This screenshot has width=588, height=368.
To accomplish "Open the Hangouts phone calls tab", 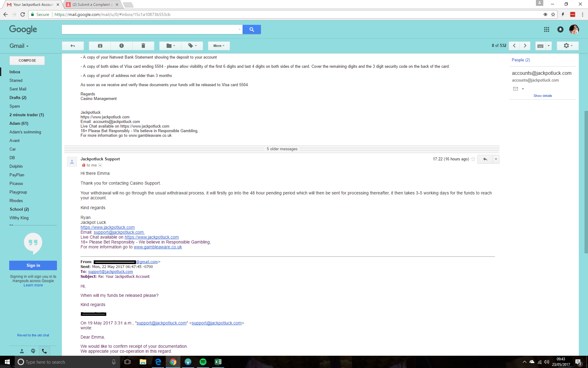I will (44, 351).
